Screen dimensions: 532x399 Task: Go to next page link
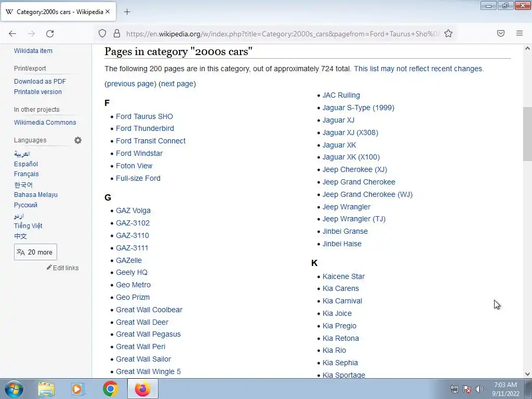(177, 84)
